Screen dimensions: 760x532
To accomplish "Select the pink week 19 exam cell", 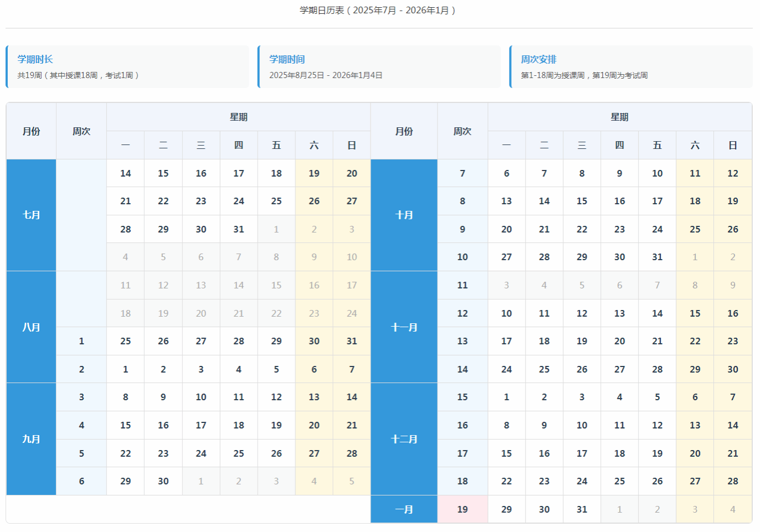I will click(463, 509).
